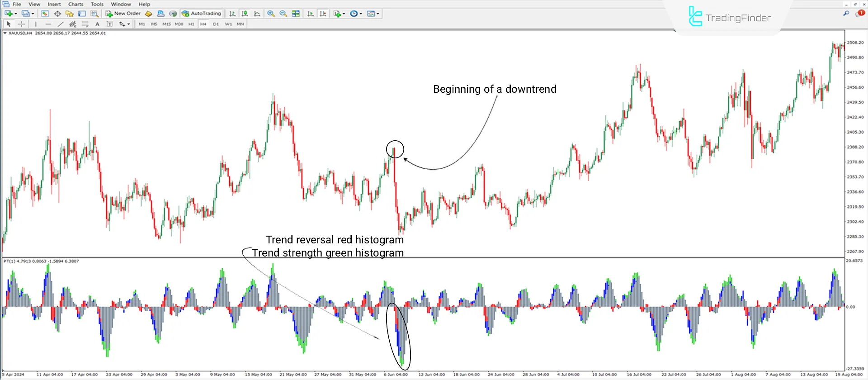Viewport: 868px width, 380px height.
Task: Open the View menu
Action: pyautogui.click(x=34, y=4)
